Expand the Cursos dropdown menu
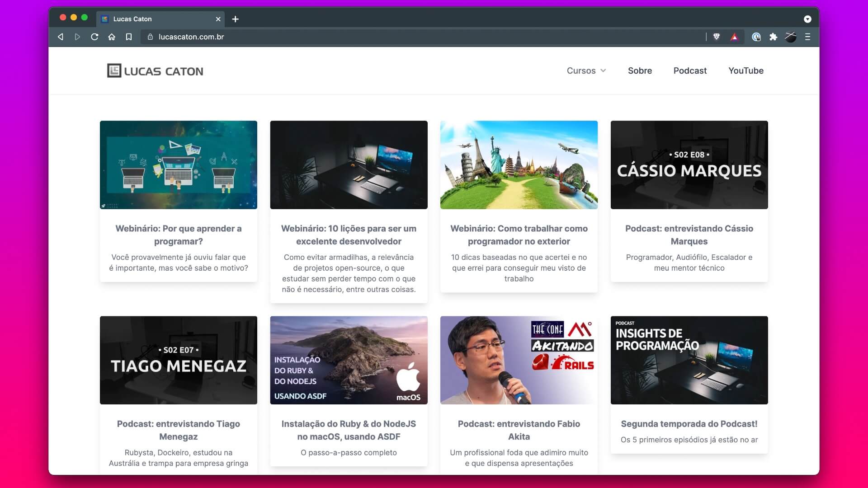The width and height of the screenshot is (868, 488). (x=586, y=71)
